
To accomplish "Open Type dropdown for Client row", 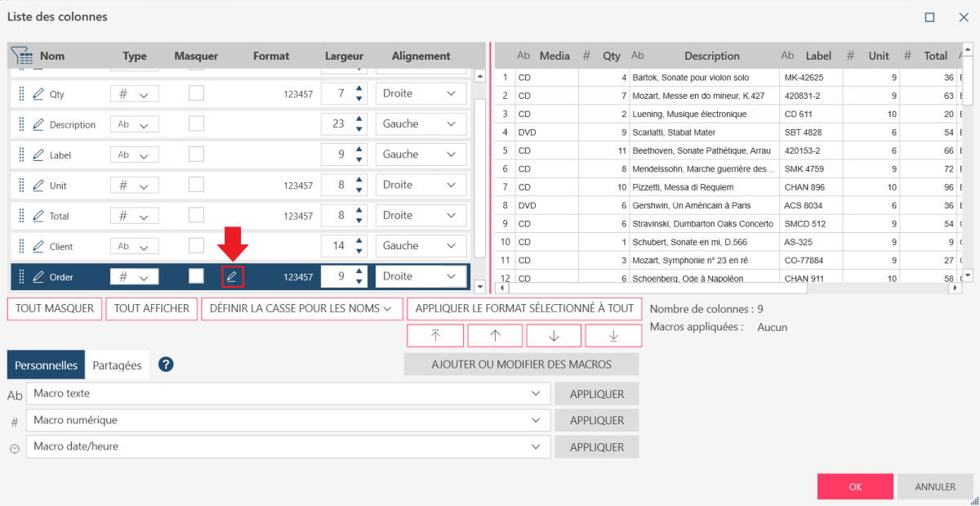I will [134, 246].
